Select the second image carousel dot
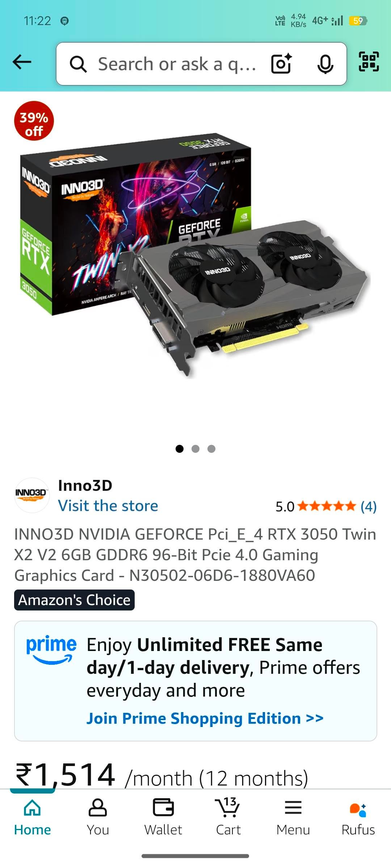This screenshot has height=868, width=391. pos(195,449)
